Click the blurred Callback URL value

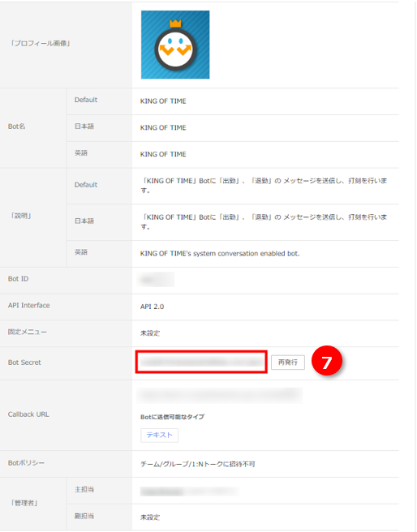pyautogui.click(x=220, y=395)
